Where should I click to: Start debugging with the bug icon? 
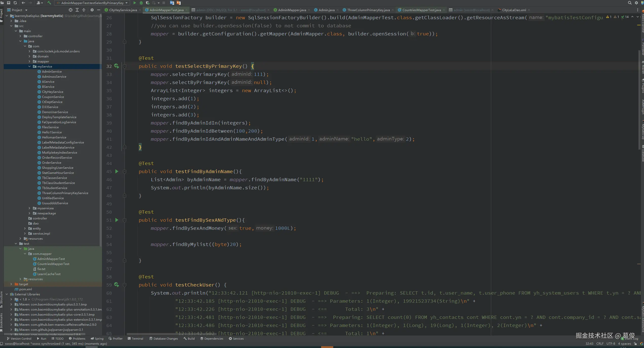pyautogui.click(x=141, y=3)
